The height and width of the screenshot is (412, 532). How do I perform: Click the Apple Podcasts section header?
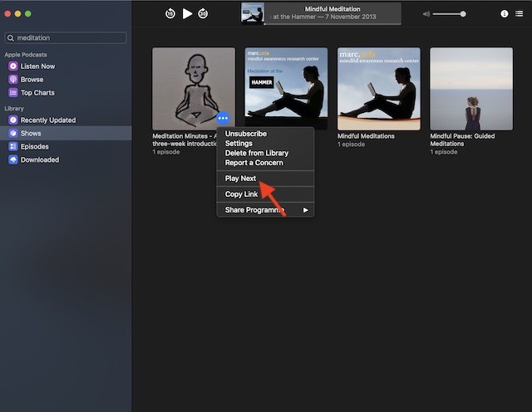coord(26,55)
